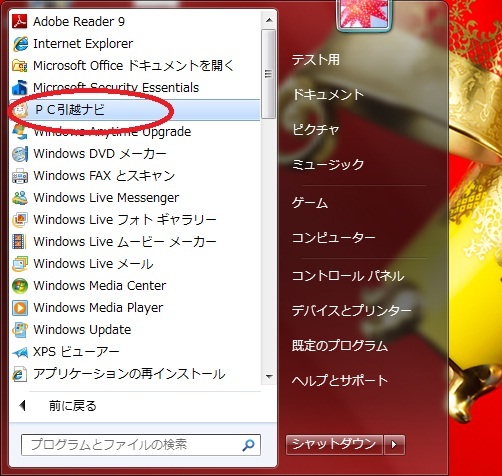Open ドキュメント in right pane

coord(328,94)
